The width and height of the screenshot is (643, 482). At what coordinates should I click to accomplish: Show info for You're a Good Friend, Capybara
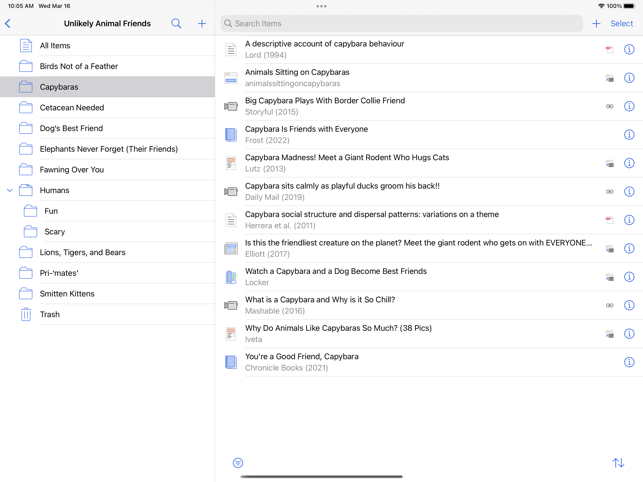(629, 362)
